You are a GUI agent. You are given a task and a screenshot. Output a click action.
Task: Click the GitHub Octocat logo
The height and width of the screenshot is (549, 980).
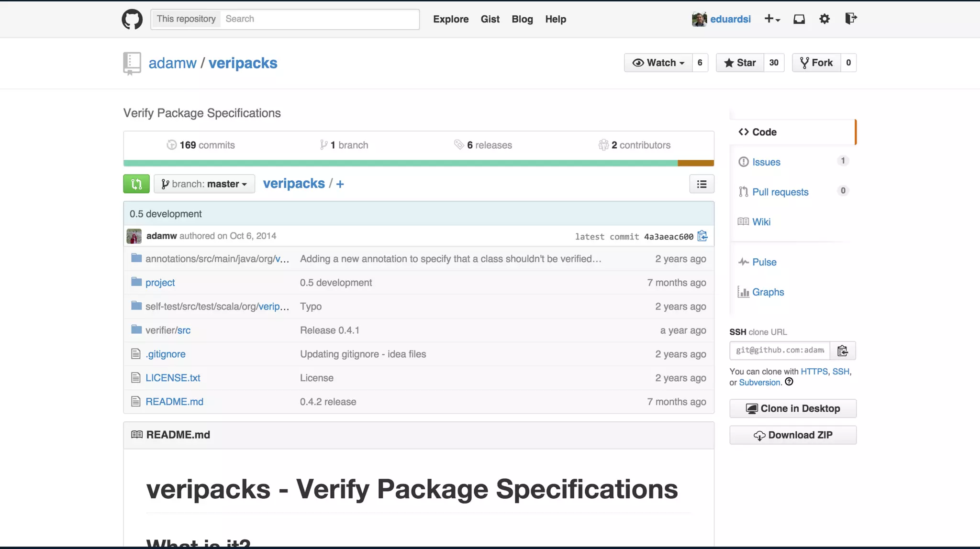click(132, 19)
